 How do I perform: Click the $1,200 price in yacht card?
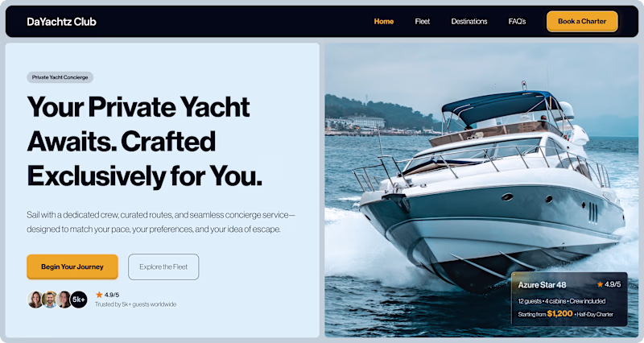[x=559, y=313]
